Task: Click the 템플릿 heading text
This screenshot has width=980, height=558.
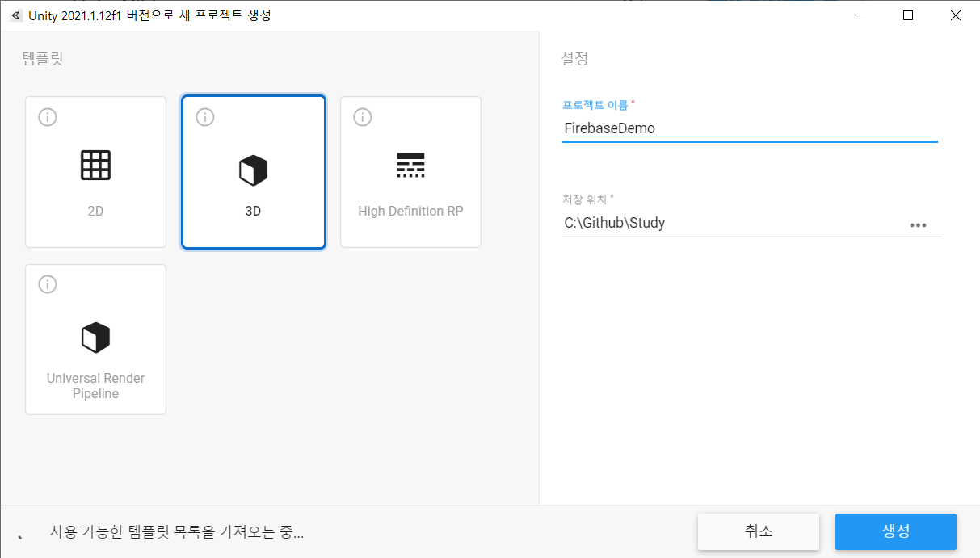Action: [43, 58]
